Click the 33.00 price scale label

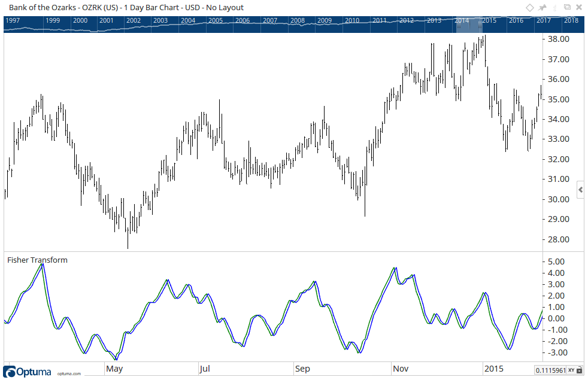[x=559, y=139]
